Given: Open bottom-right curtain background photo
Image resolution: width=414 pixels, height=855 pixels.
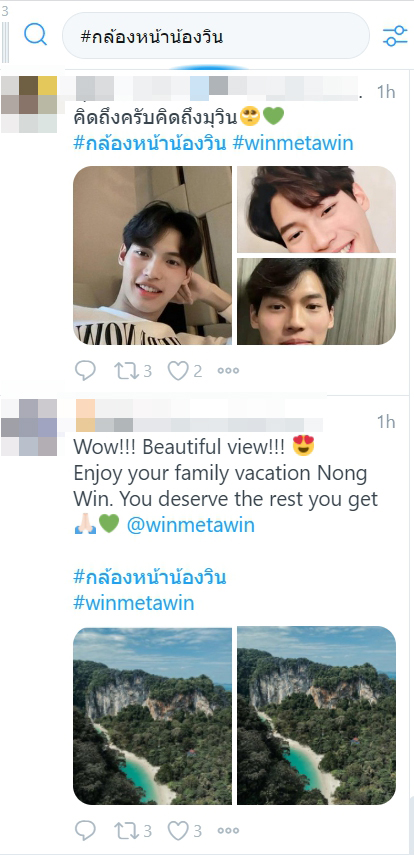Looking at the screenshot, I should pyautogui.click(x=316, y=302).
